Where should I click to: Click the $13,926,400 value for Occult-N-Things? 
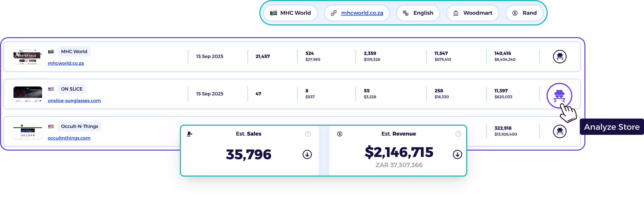tap(506, 134)
